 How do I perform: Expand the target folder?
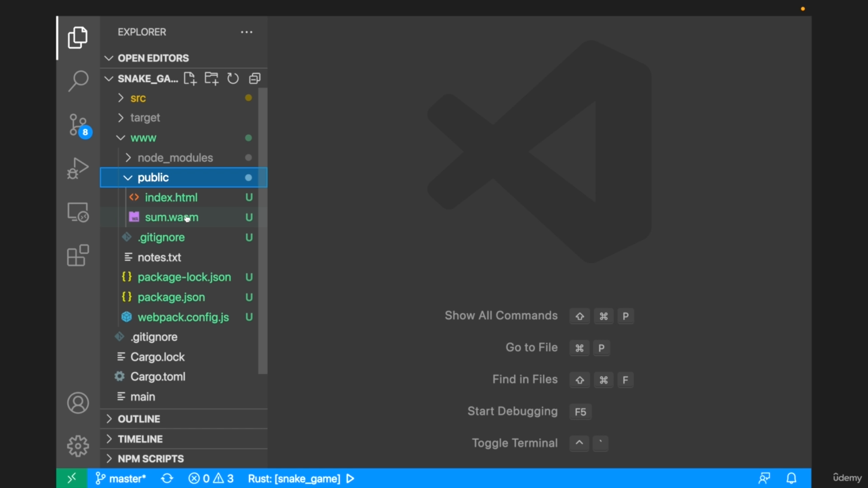pyautogui.click(x=144, y=118)
